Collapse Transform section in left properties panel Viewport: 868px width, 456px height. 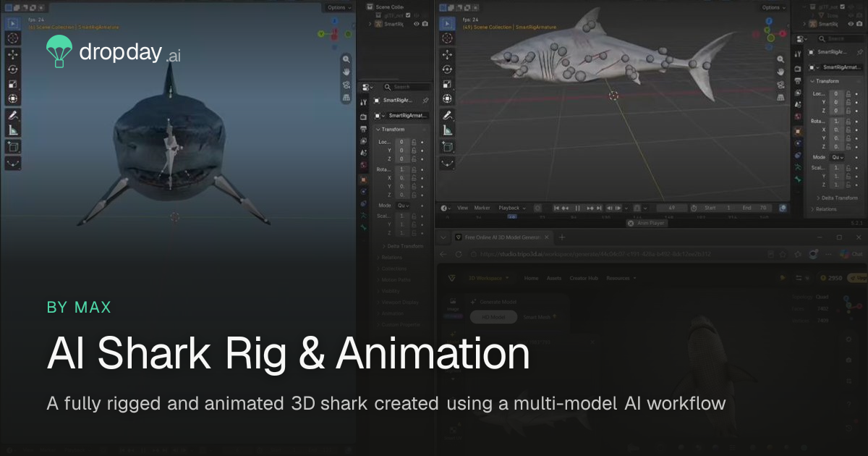coord(391,130)
